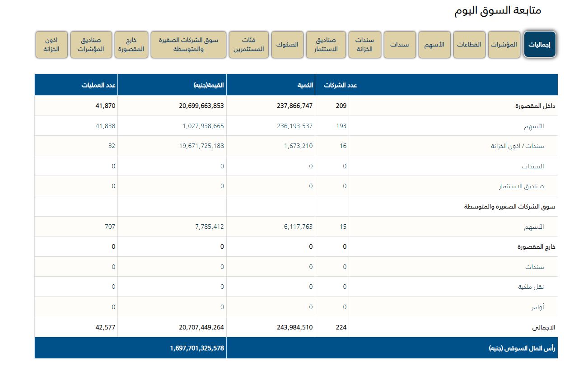Viewport: 588px width, 366px height.
Task: Open the اذون الخزانة tab
Action: pyautogui.click(x=51, y=45)
